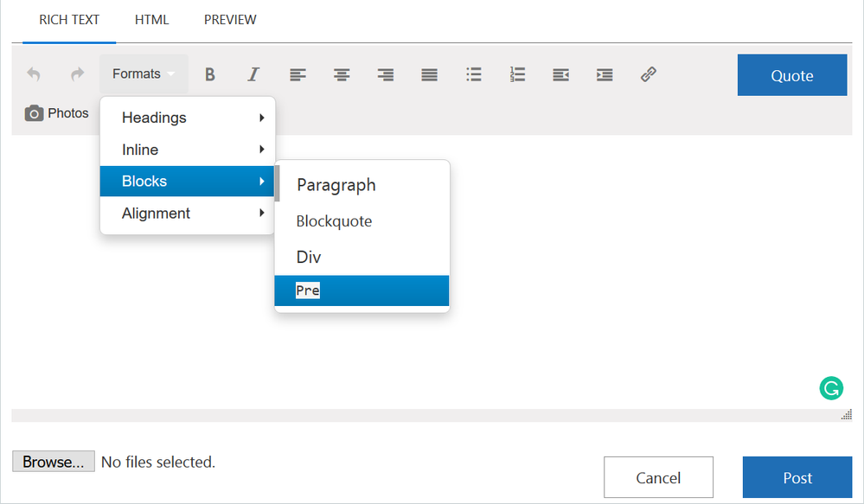
Task: Click the Grammarly icon in the editor
Action: pos(831,388)
